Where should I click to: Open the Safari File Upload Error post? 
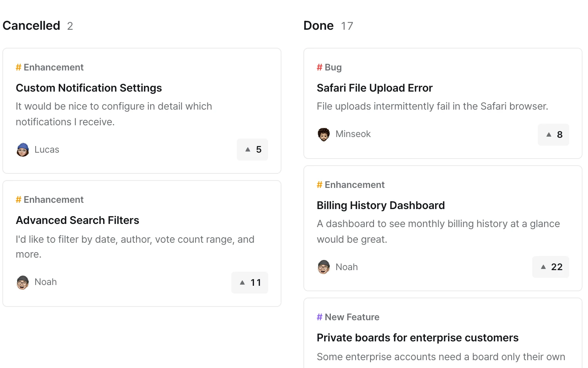click(x=375, y=88)
